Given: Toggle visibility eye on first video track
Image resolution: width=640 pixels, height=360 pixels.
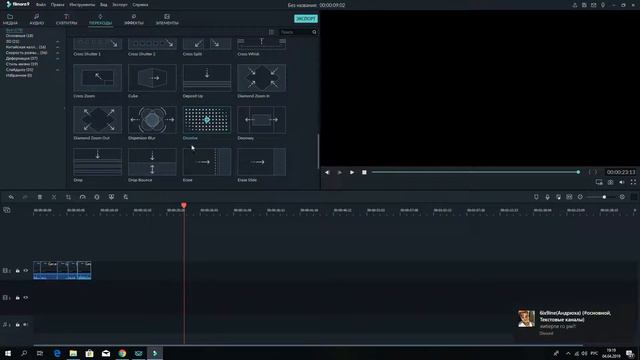Looking at the screenshot, I should (x=26, y=271).
